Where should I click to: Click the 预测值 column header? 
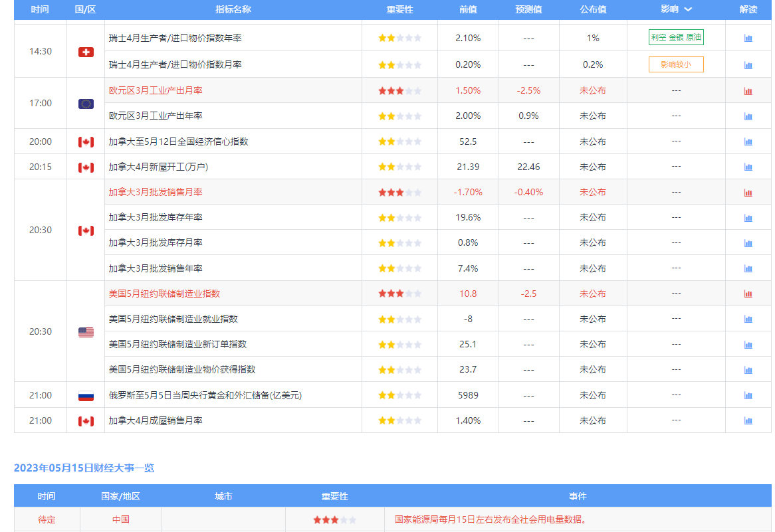[x=529, y=9]
